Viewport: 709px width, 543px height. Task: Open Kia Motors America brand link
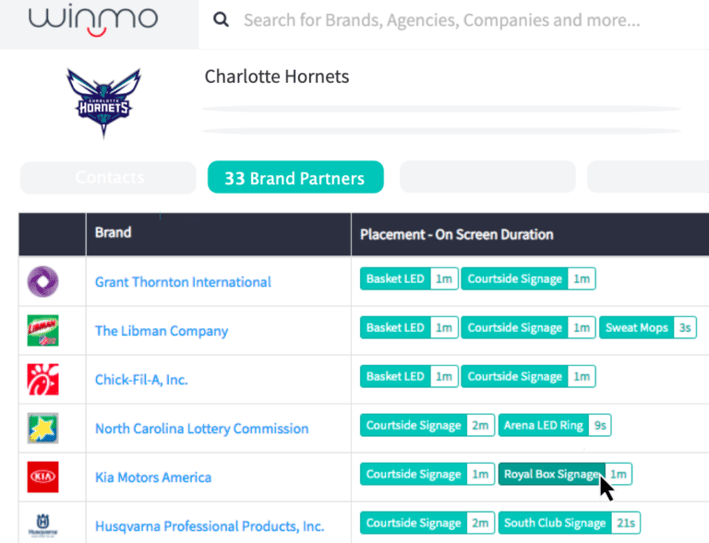pyautogui.click(x=153, y=477)
